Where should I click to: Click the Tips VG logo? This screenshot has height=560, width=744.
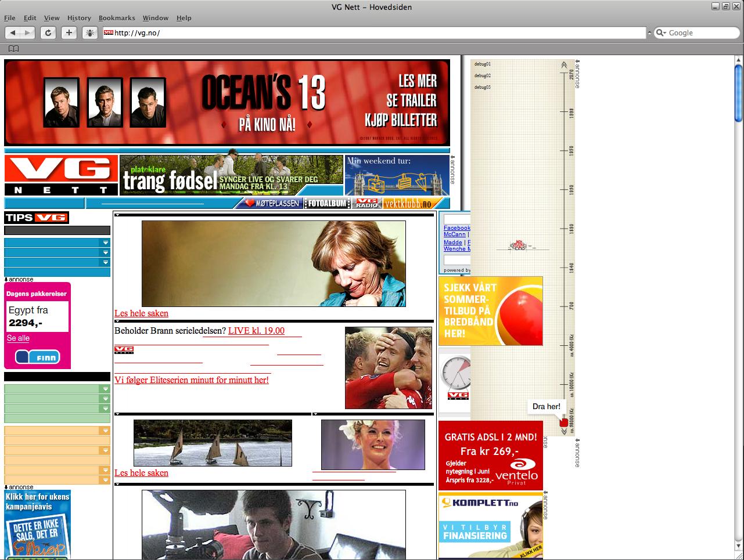37,218
